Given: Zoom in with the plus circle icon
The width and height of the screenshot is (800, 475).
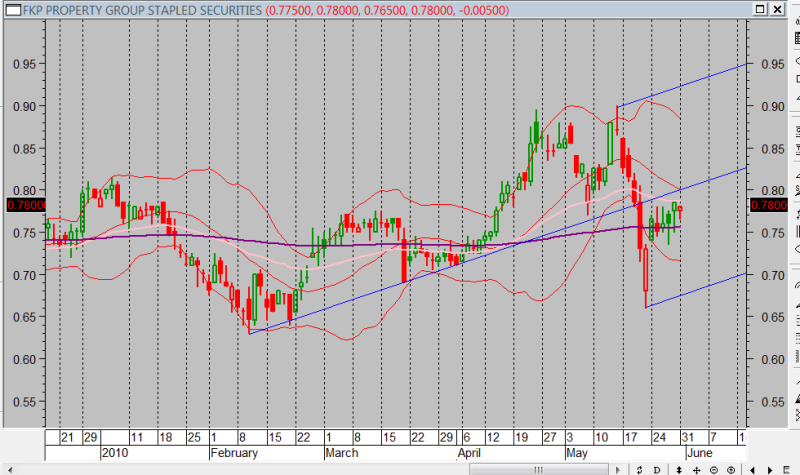Looking at the screenshot, I should (731, 470).
